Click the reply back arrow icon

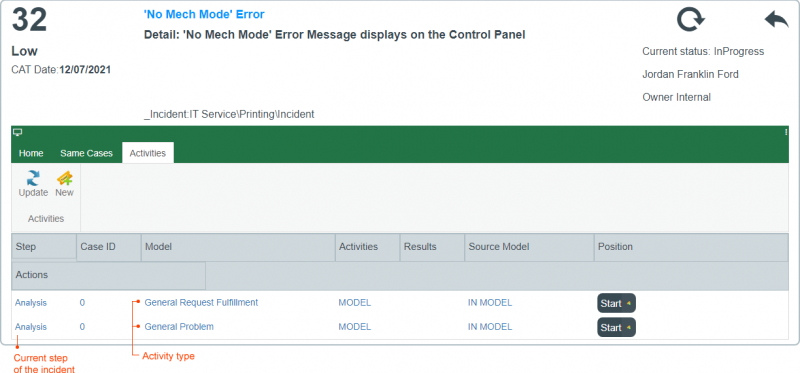click(777, 20)
